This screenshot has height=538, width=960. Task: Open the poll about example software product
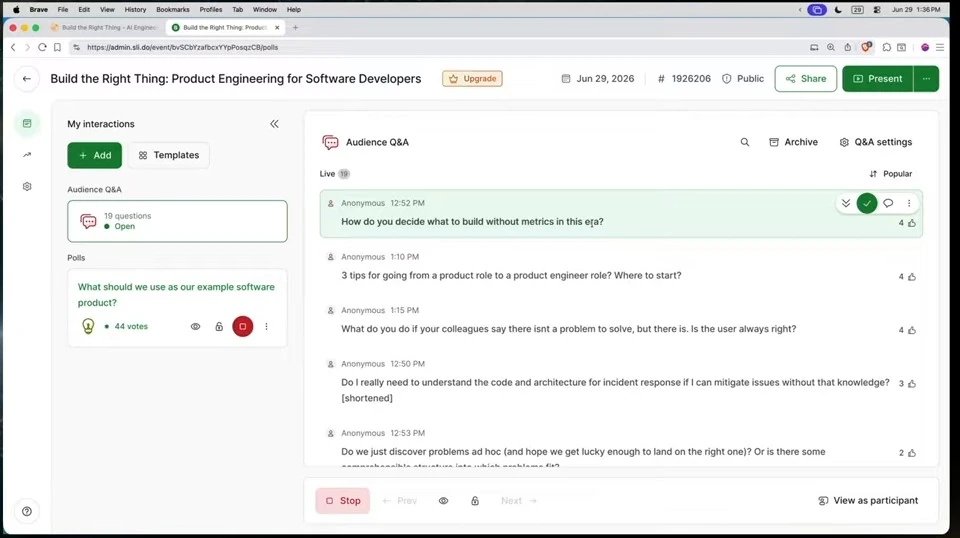(x=176, y=294)
